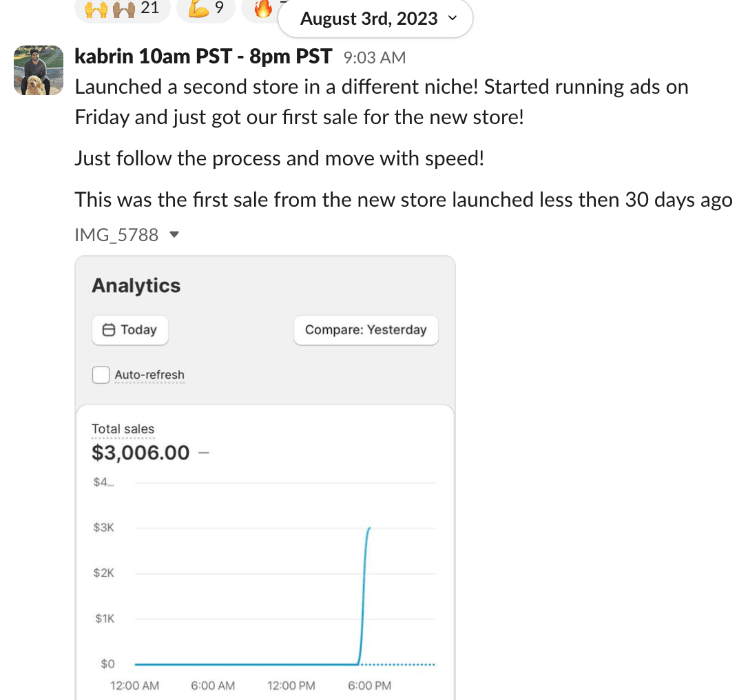The width and height of the screenshot is (748, 700).
Task: Click the IMG_5788 file name
Action: [x=116, y=235]
